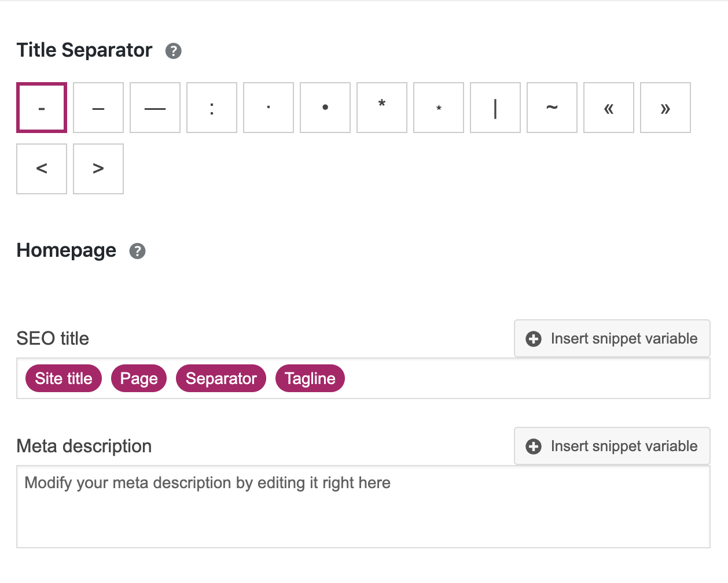Select the em dash title separator
Image resolution: width=728 pixels, height=583 pixels.
(155, 108)
